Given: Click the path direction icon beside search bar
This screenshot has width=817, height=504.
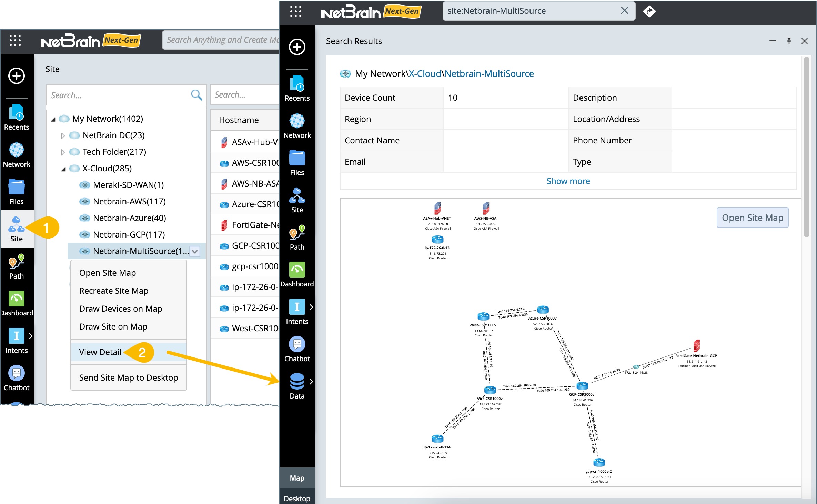Looking at the screenshot, I should (649, 11).
